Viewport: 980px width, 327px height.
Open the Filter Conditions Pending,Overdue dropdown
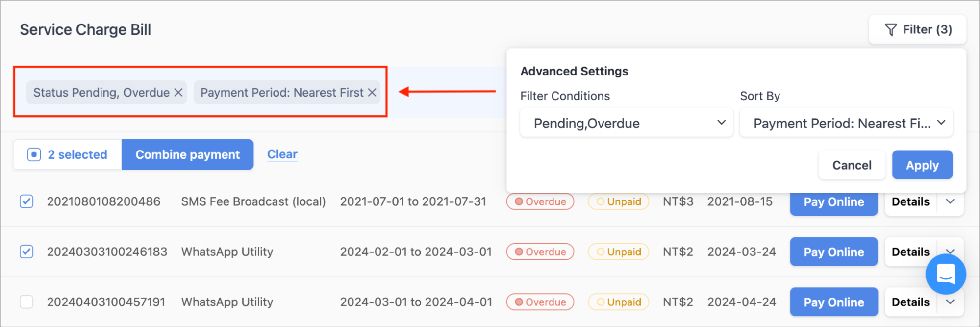627,123
